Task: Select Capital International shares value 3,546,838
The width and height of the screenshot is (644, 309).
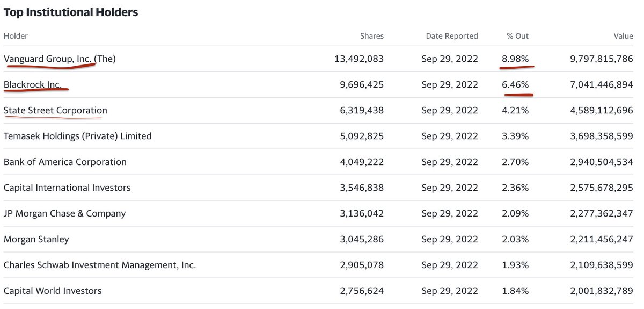Action: tap(362, 188)
